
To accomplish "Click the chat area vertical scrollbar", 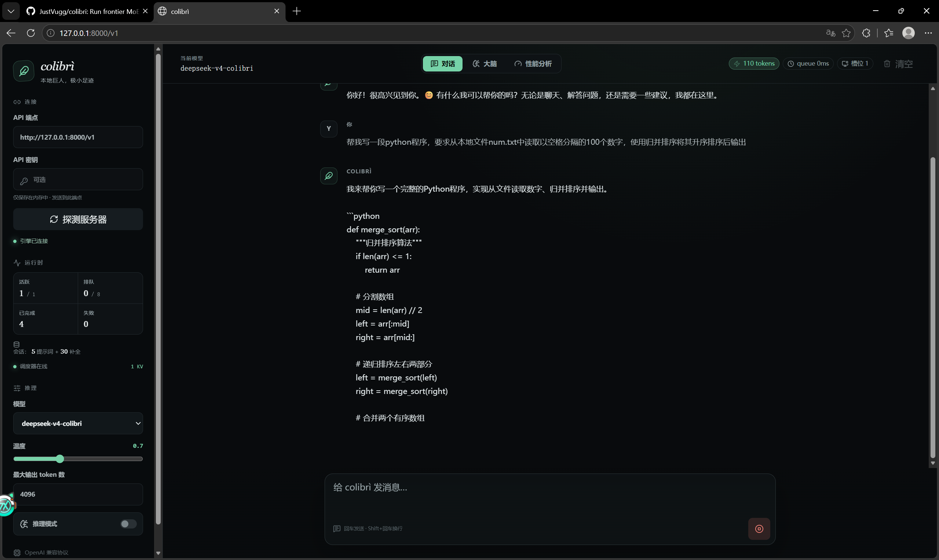I will coord(933,307).
